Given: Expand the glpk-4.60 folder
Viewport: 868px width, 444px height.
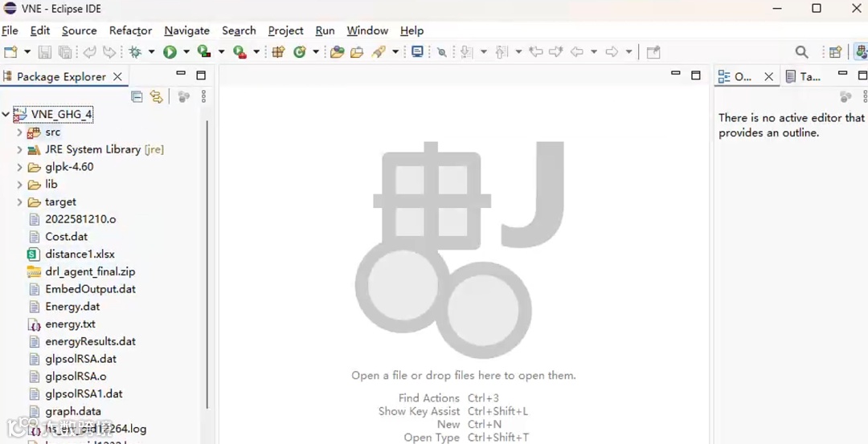Looking at the screenshot, I should (x=19, y=167).
